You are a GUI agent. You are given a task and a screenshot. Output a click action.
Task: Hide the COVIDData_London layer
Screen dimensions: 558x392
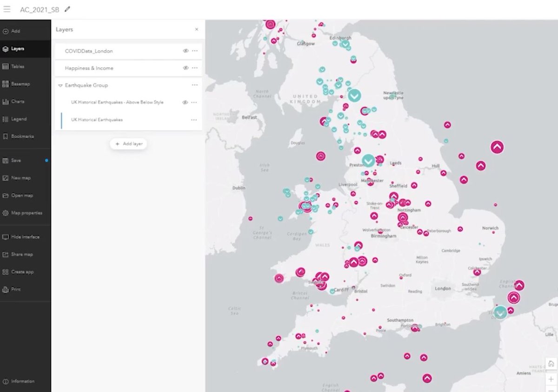185,51
